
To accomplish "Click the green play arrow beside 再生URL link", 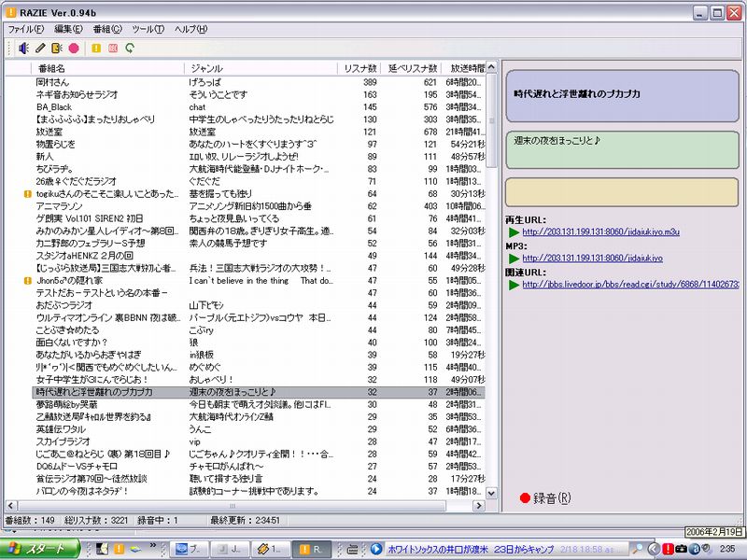I will 514,231.
